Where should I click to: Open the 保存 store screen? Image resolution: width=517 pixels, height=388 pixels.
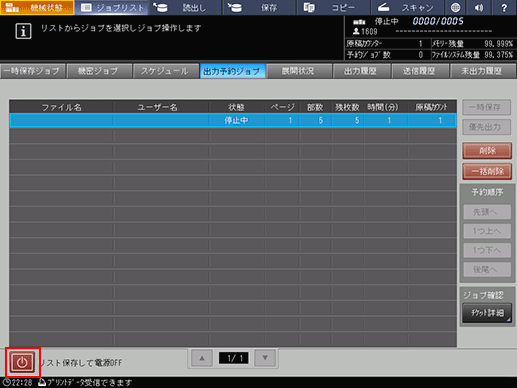[x=260, y=7]
